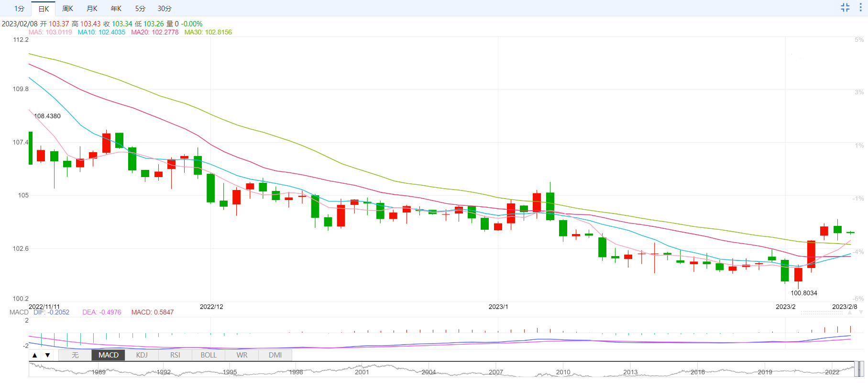Select the DMI indicator button
The width and height of the screenshot is (868, 392).
(275, 355)
